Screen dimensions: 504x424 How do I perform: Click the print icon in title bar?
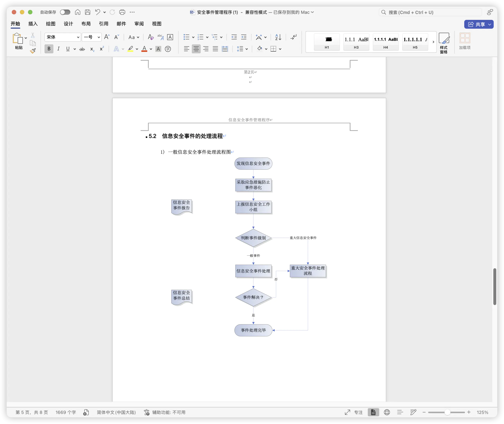tap(122, 12)
